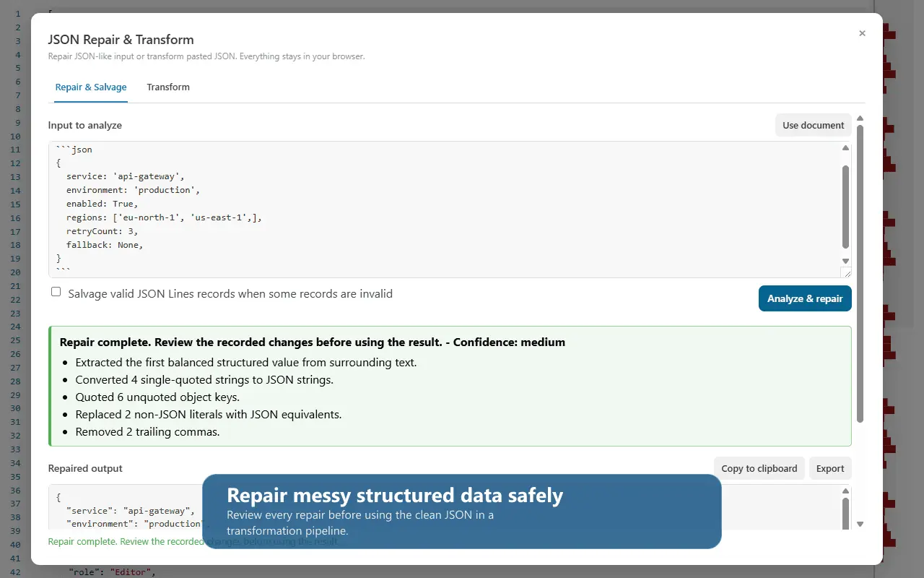This screenshot has width=924, height=578.
Task: Click the Use document button
Action: pos(813,125)
